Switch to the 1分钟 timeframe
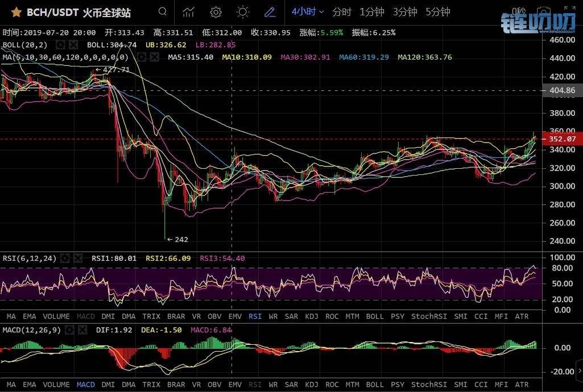583x392 pixels. point(371,12)
